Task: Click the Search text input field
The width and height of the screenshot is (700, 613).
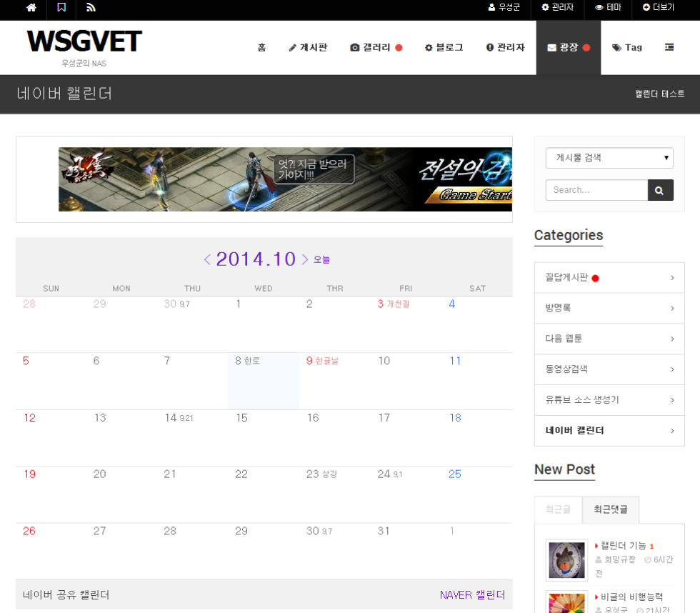Action: (596, 190)
